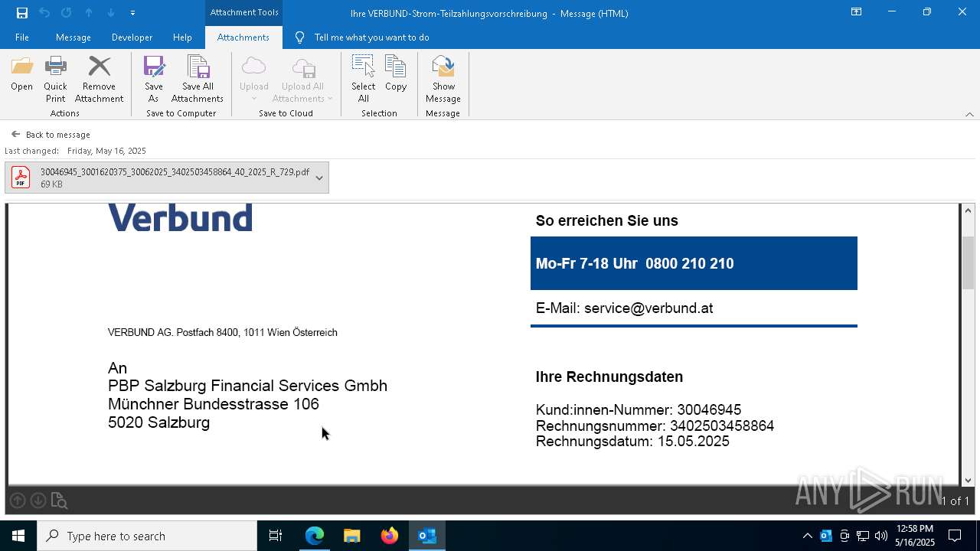Switch to the Developer tab
The width and height of the screenshot is (980, 551).
tap(132, 37)
